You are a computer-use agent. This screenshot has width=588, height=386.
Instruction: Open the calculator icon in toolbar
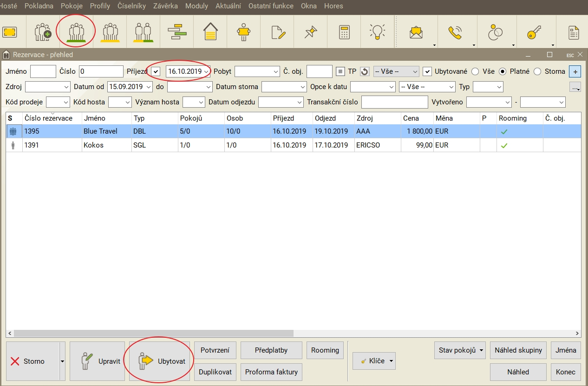344,32
